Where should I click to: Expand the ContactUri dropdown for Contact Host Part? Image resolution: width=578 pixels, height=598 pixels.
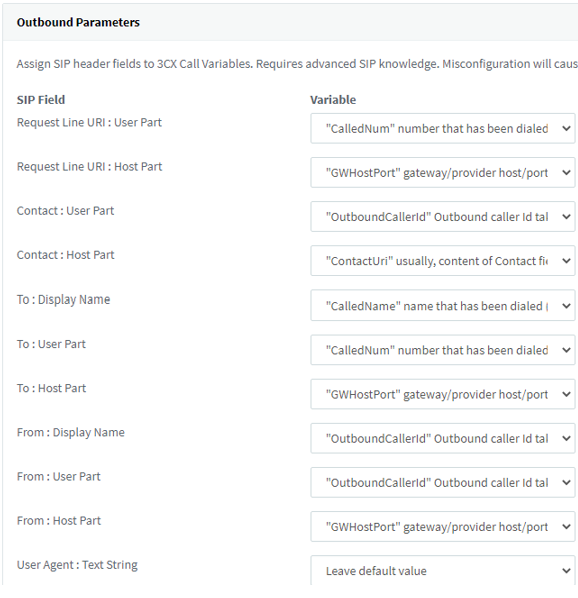[443, 261]
